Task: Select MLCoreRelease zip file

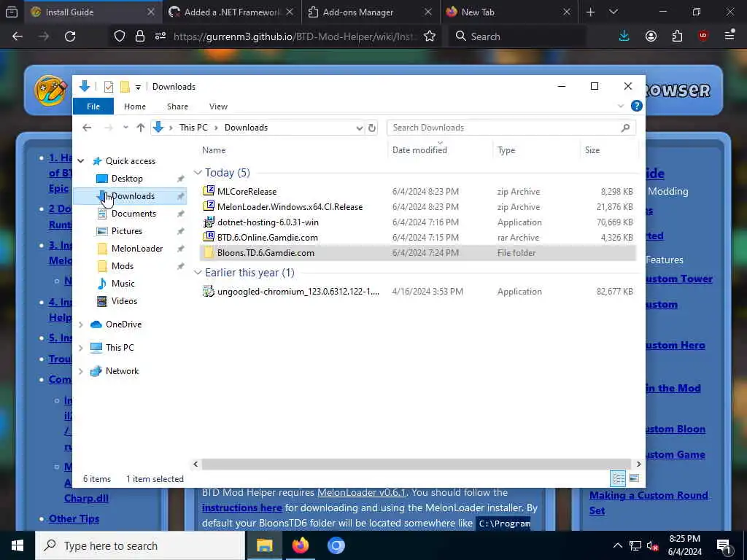Action: point(247,192)
